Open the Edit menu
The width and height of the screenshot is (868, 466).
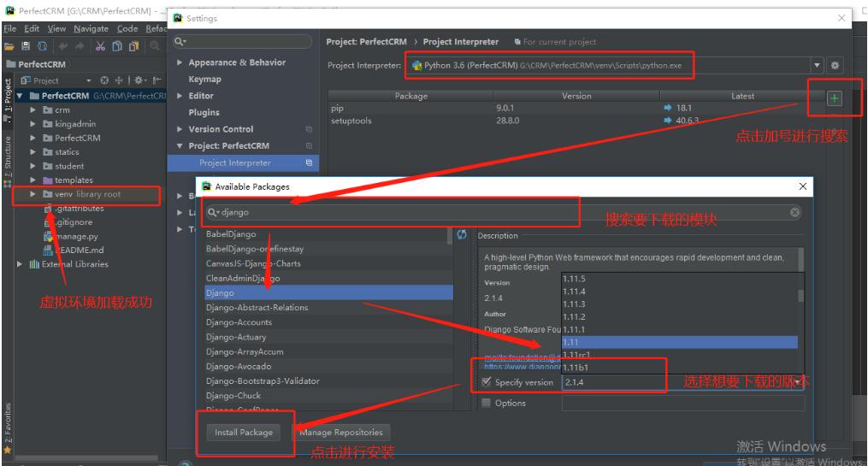[32, 28]
